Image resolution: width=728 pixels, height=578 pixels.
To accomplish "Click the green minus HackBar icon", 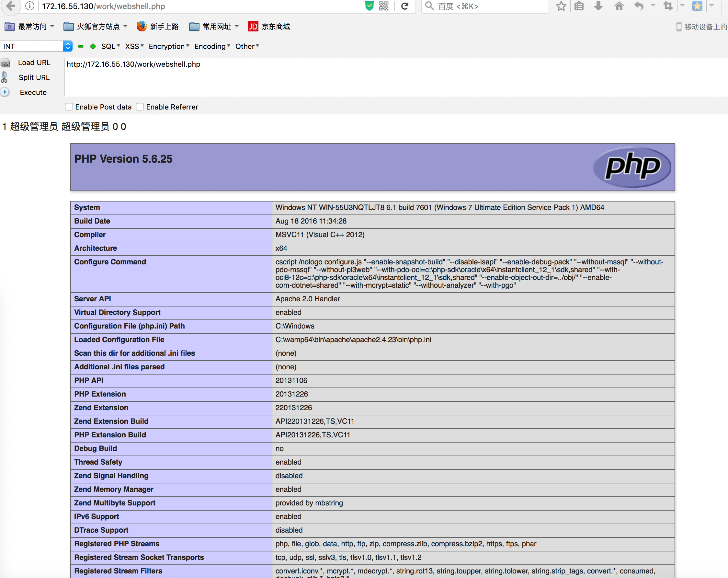I will 80,46.
